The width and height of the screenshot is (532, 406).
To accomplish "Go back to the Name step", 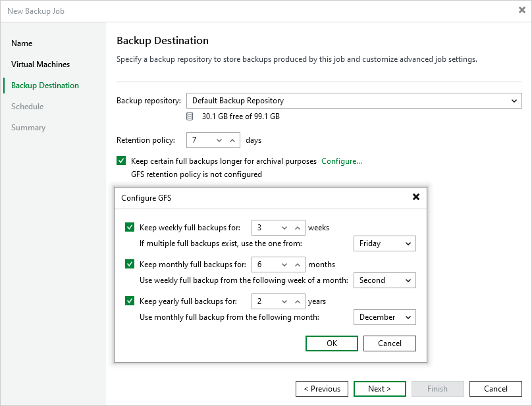I will [22, 43].
